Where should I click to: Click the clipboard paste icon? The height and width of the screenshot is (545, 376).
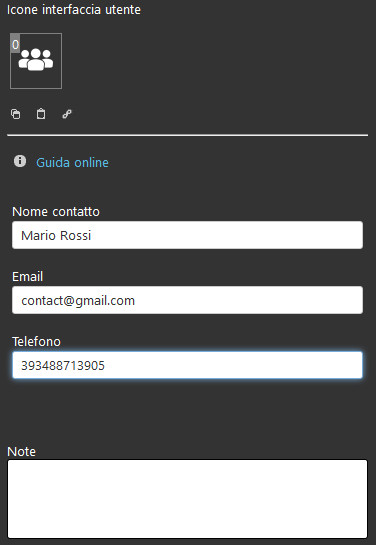(41, 114)
